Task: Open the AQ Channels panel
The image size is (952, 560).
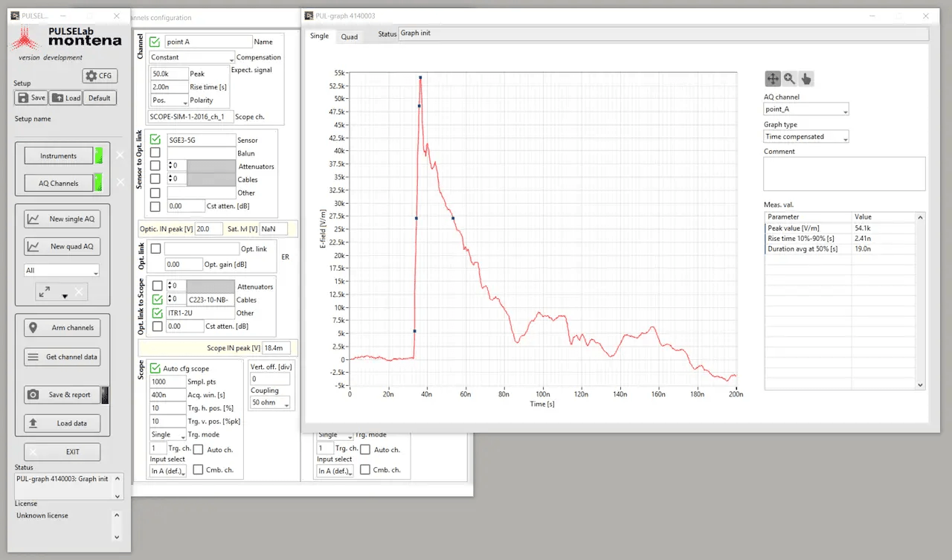Action: pos(59,183)
